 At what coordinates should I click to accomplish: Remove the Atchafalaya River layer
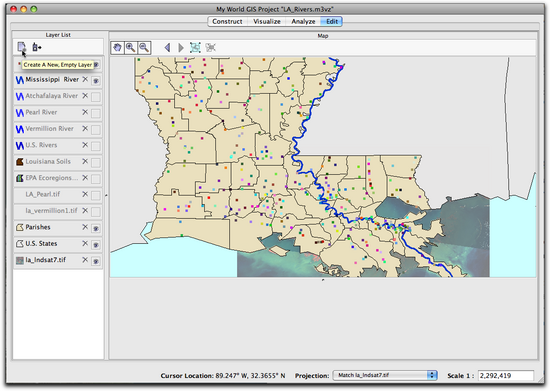click(85, 96)
